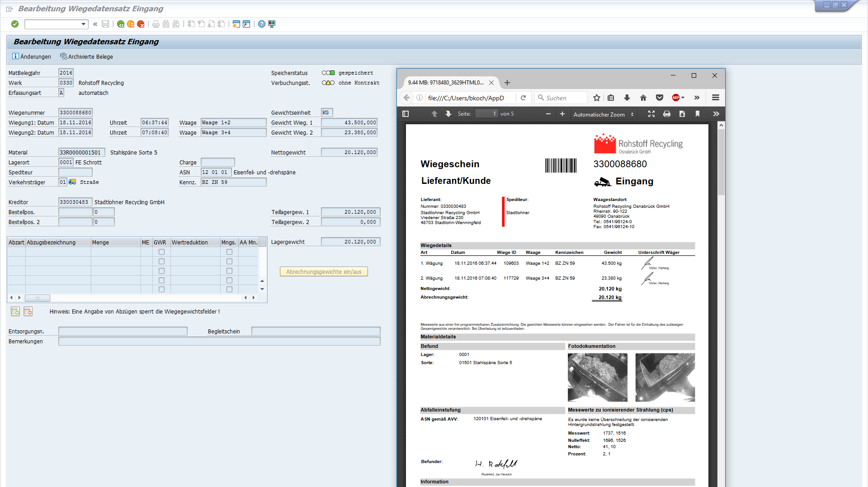Open the browser hamburger menu
Screen dimensions: 868x487
[x=716, y=98]
